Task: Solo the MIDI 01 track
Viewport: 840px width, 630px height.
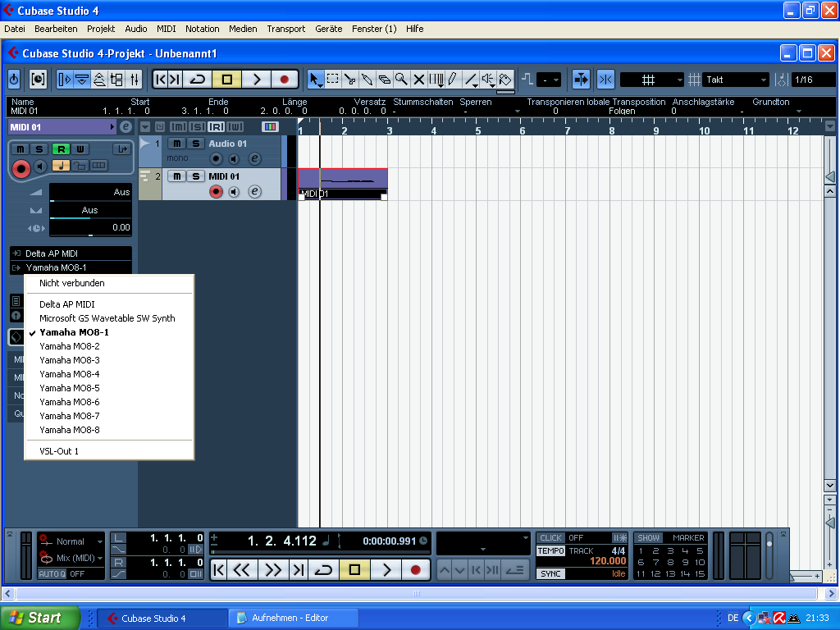Action: [x=196, y=176]
